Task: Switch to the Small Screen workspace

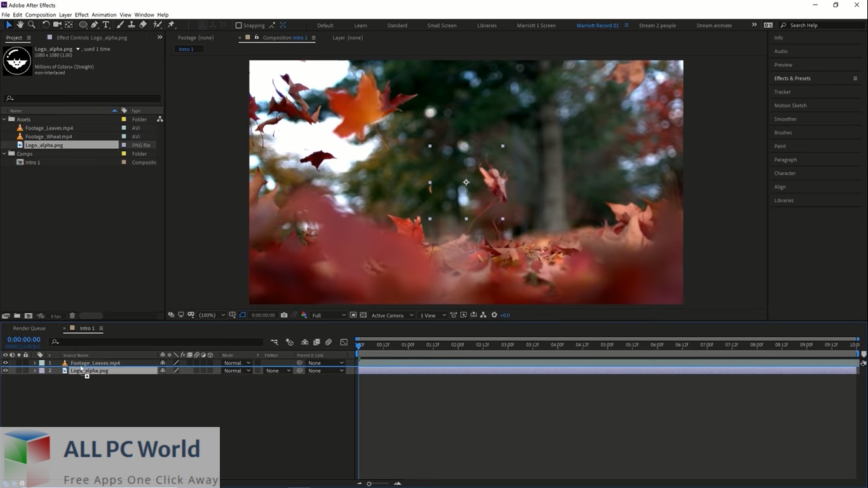Action: coord(442,25)
